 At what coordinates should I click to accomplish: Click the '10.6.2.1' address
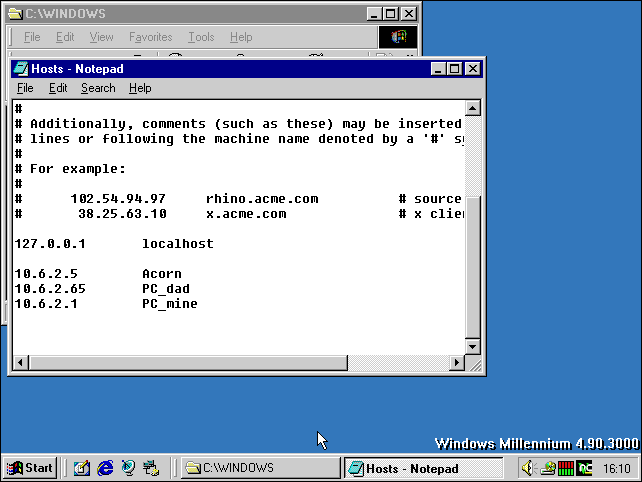[46, 304]
